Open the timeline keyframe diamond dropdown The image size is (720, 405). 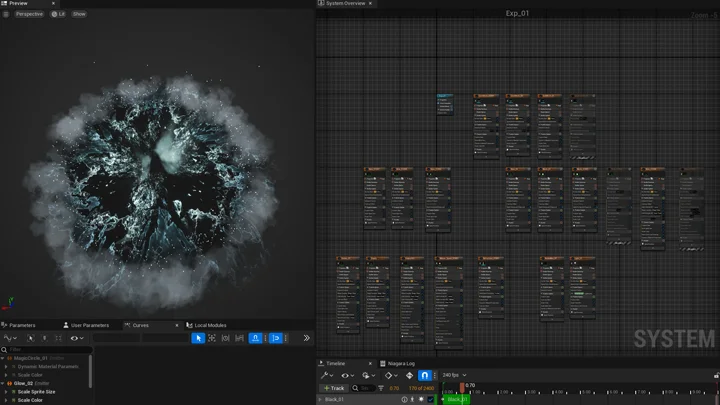(x=391, y=376)
